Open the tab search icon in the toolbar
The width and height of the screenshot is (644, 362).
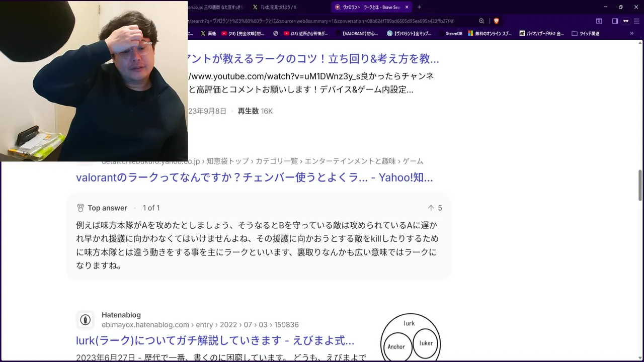pos(599,21)
